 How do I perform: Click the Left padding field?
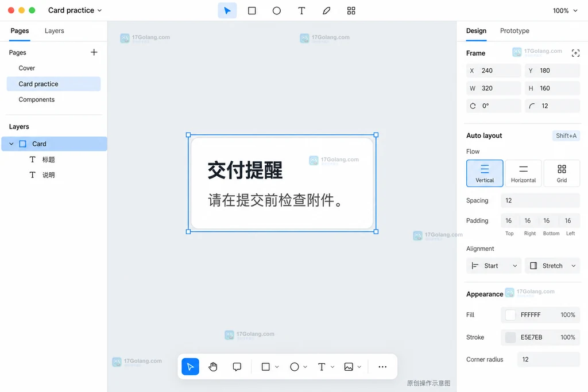point(568,221)
